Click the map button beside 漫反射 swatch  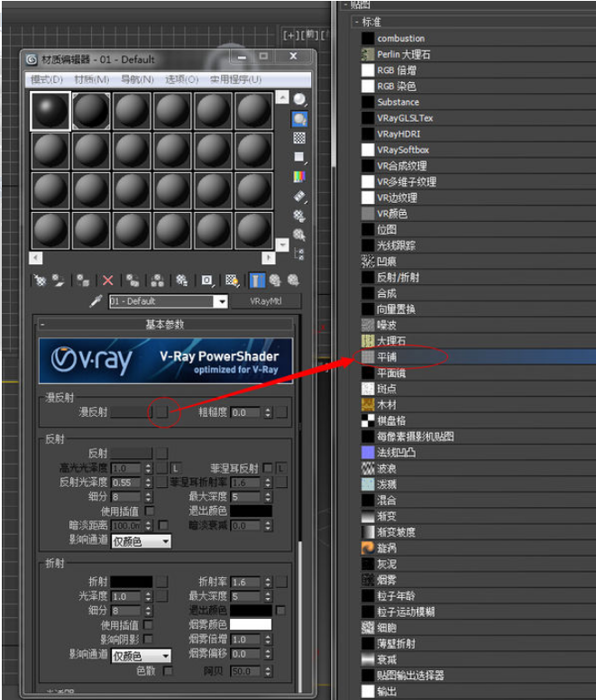[162, 411]
